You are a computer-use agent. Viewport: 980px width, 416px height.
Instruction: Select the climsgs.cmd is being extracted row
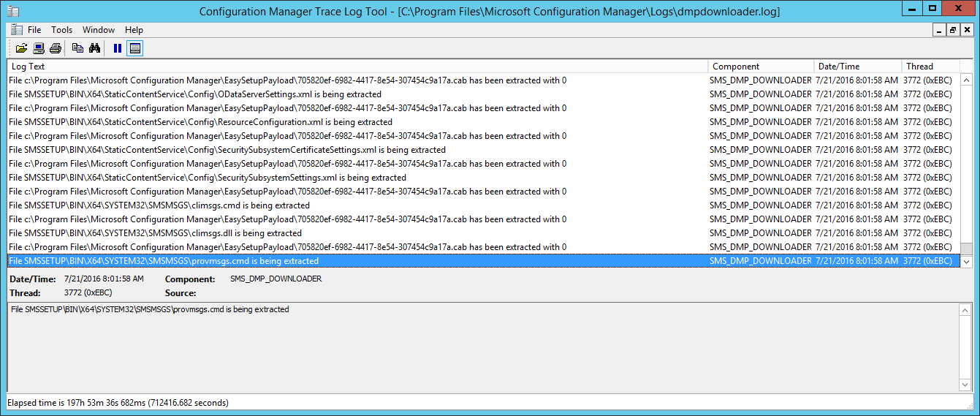[x=483, y=205]
